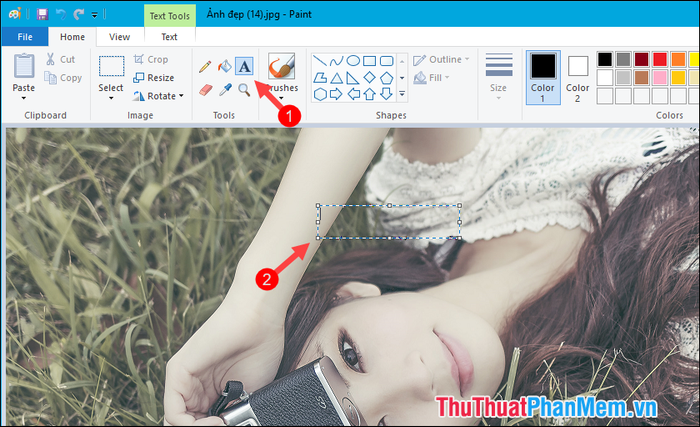
Task: Select the Fill with color bucket tool
Action: click(x=225, y=67)
